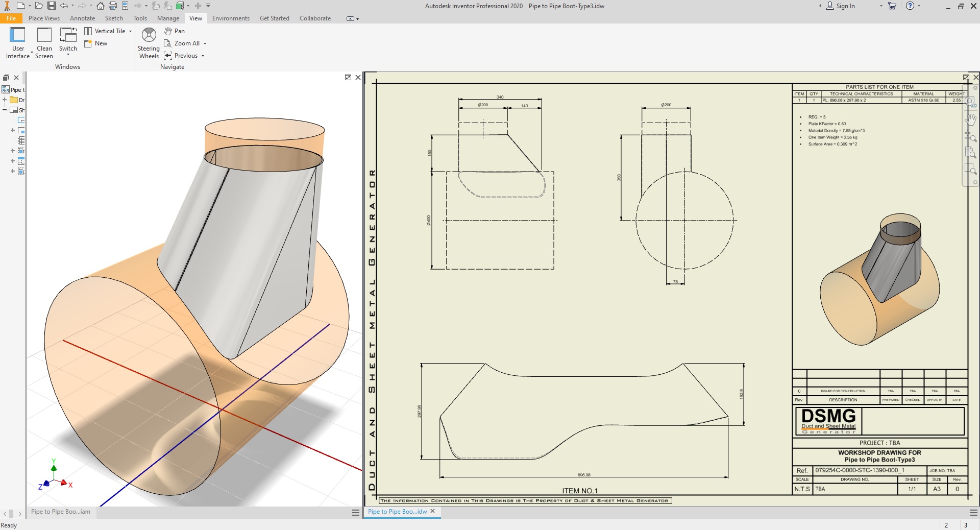Click the Home icon in quick access toolbar
The width and height of the screenshot is (980, 530).
101,6
